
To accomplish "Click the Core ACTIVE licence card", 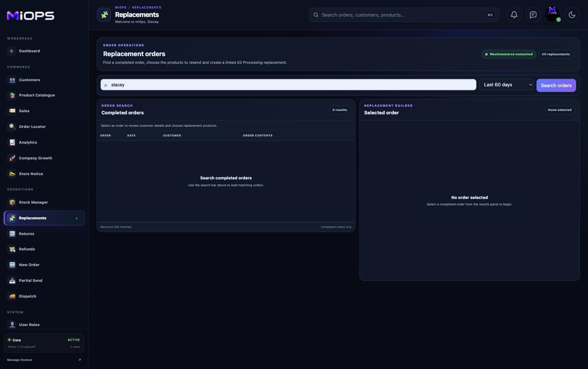I will (x=44, y=343).
